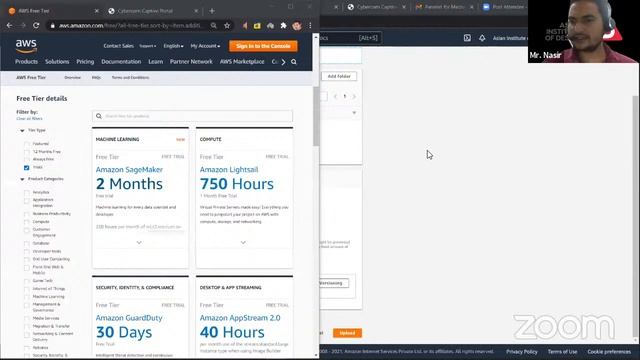Click orange Upload button in console
Viewport: 640px width, 360px height.
pos(347,333)
